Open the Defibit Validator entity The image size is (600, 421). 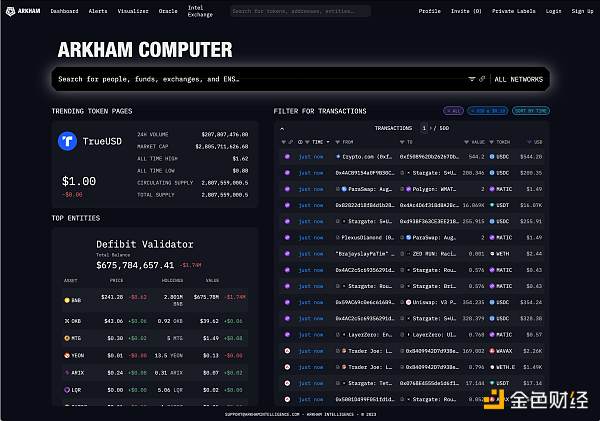[x=145, y=244]
